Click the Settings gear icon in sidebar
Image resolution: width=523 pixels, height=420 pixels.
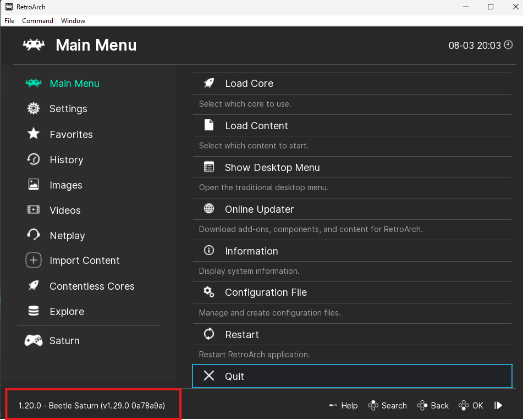34,108
